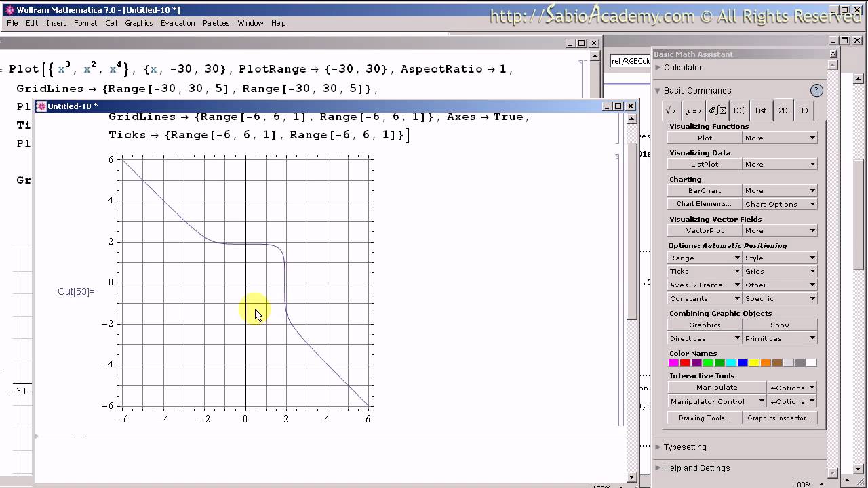Click the Graphics button
Image resolution: width=868 pixels, height=488 pixels.
705,325
